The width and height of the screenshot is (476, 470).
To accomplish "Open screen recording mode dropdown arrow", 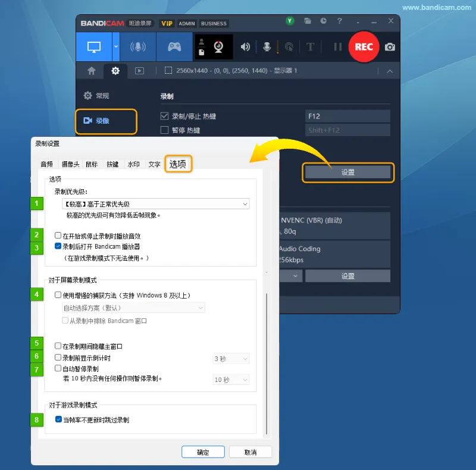I will click(x=116, y=47).
